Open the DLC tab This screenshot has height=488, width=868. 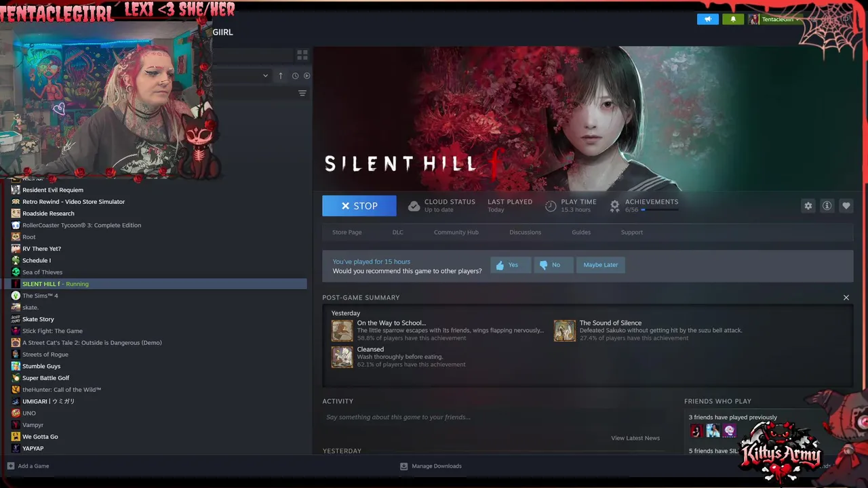tap(397, 232)
